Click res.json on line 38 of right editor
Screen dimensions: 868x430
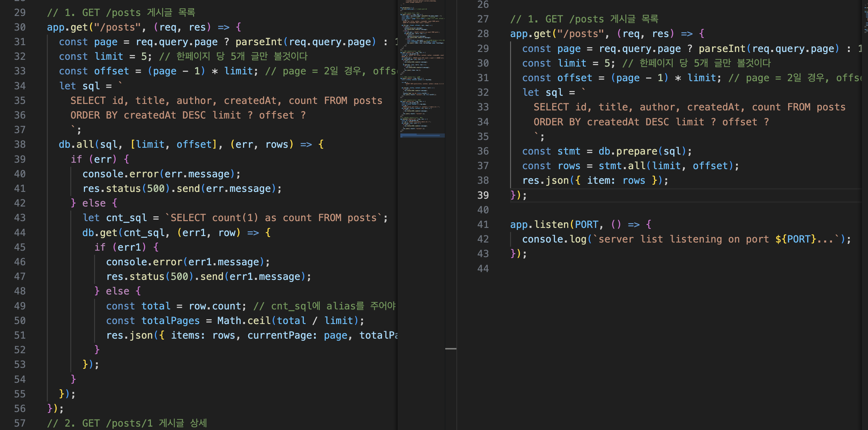545,180
